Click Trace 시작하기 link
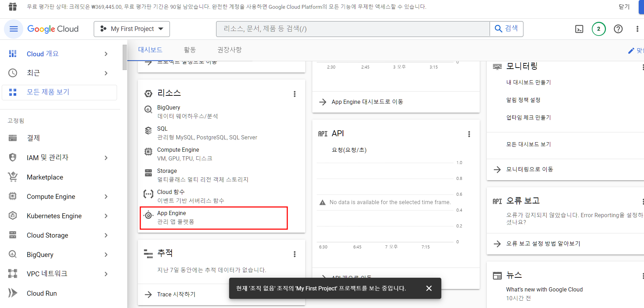 tap(176, 294)
